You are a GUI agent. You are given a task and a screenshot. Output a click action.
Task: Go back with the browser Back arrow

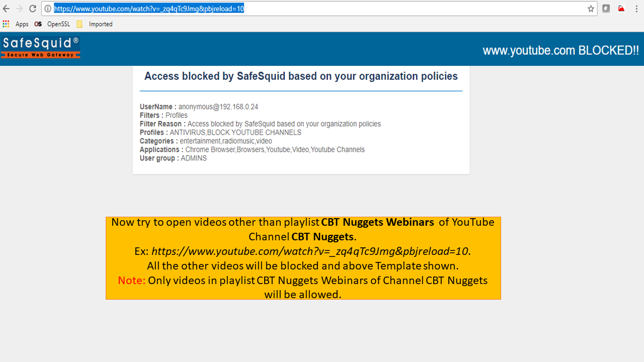coord(7,9)
